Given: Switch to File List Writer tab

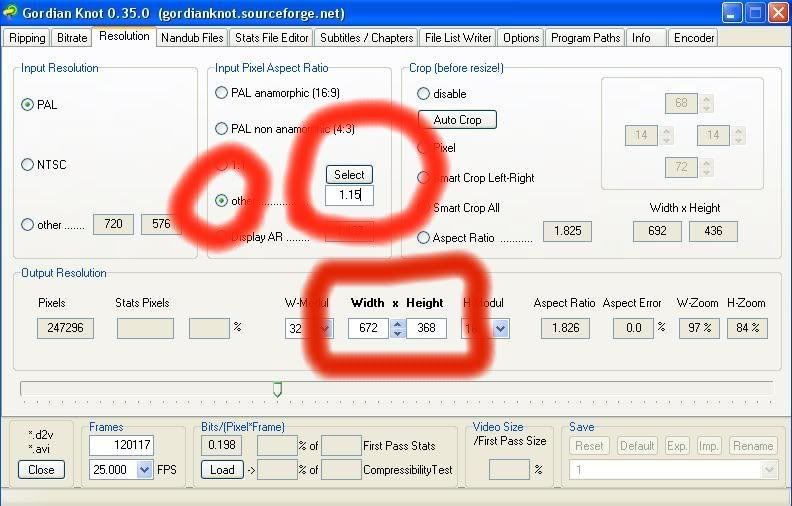Looking at the screenshot, I should pos(458,38).
